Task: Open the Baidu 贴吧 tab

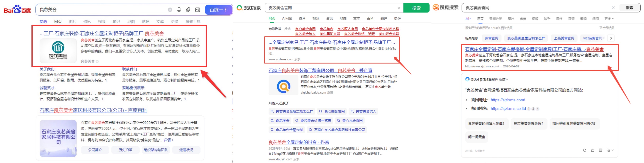Action: [x=145, y=22]
